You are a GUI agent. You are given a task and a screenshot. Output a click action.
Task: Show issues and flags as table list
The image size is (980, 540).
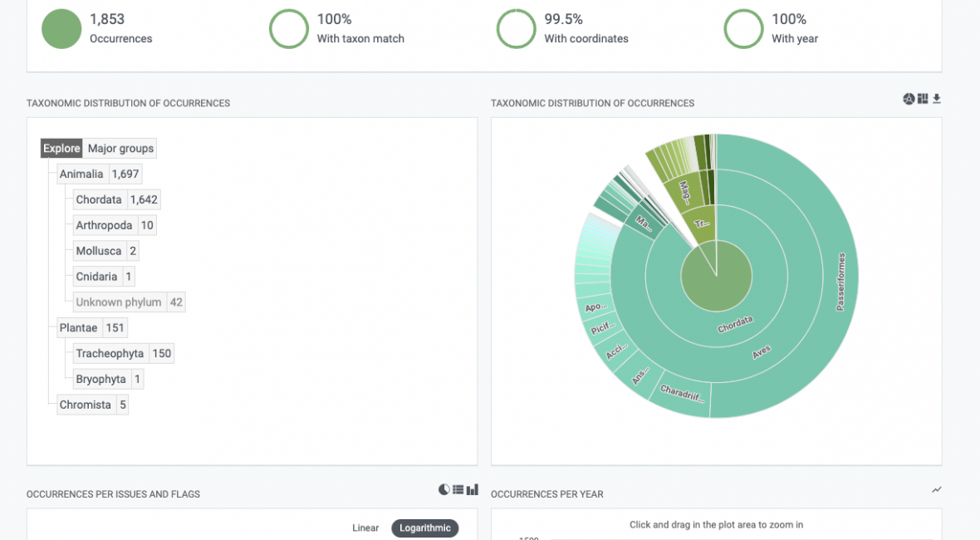click(458, 489)
